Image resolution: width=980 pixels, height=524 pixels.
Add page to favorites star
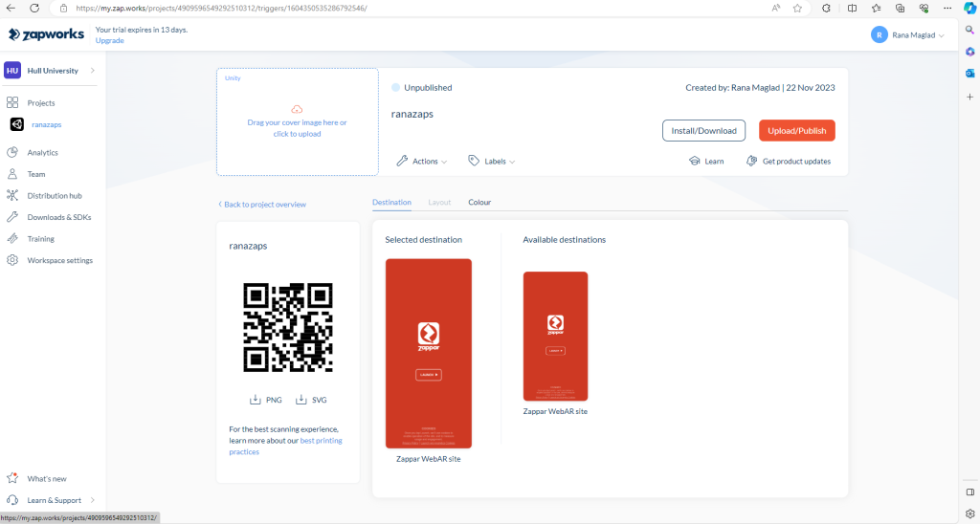tap(797, 8)
